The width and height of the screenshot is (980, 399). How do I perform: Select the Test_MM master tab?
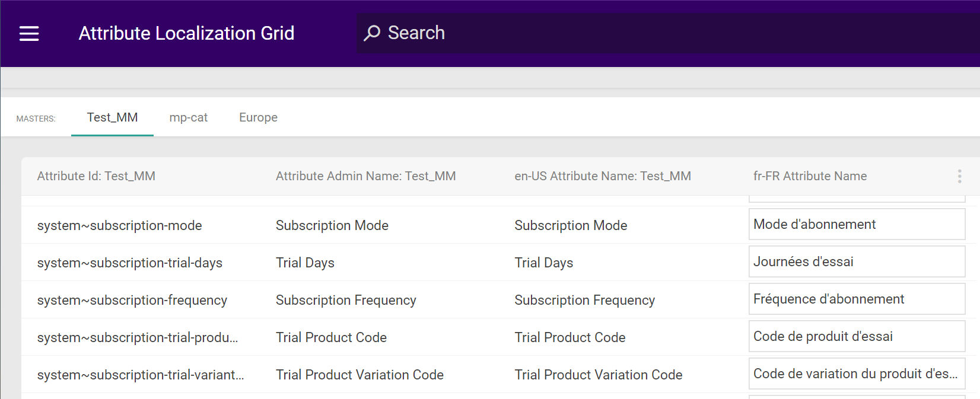[x=112, y=117]
